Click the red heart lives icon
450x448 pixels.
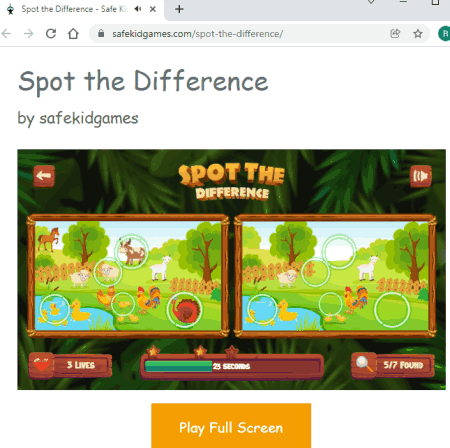(41, 365)
